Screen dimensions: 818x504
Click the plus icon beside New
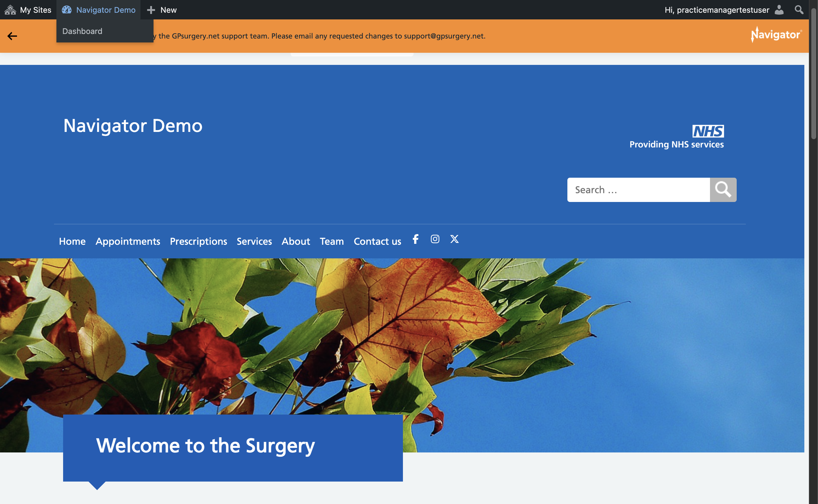click(x=151, y=10)
